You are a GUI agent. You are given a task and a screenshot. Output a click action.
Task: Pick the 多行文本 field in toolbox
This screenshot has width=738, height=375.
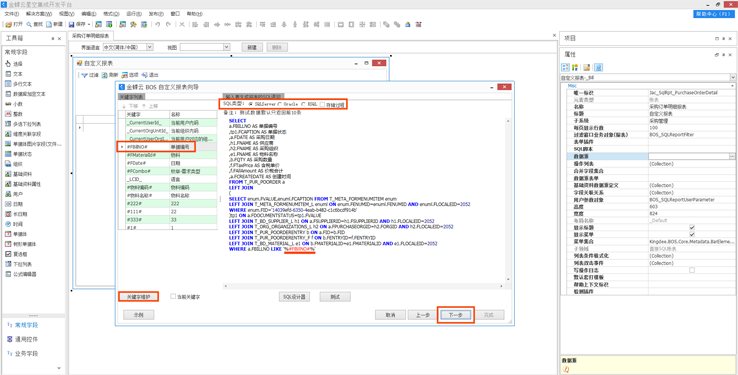click(x=19, y=84)
